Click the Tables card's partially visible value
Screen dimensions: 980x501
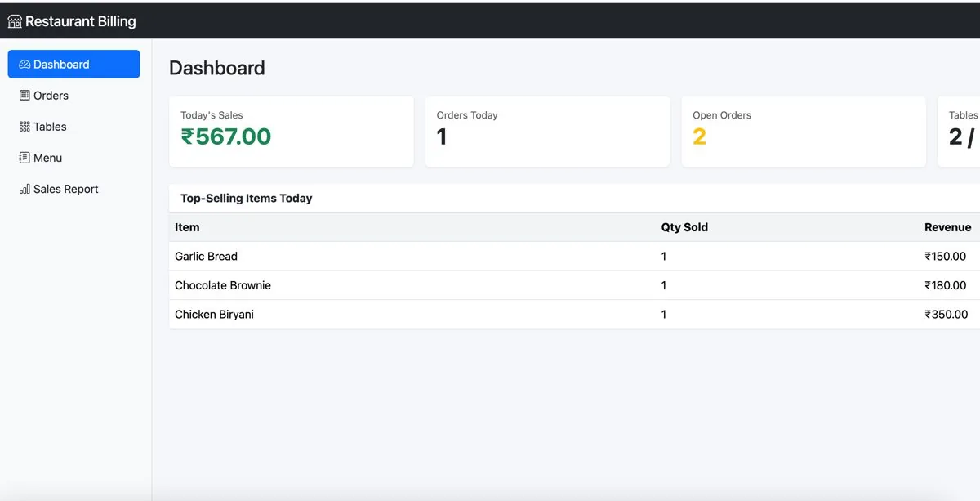(x=962, y=136)
